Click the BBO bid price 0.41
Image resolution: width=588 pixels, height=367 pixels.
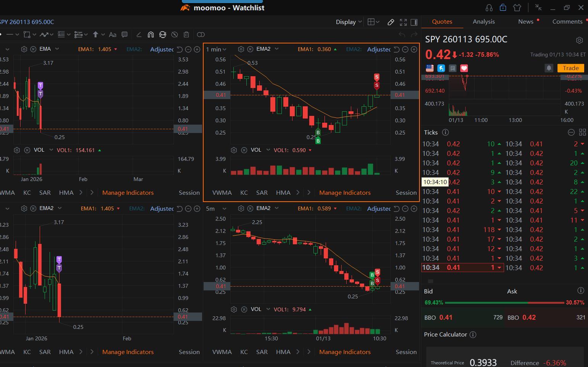pos(446,317)
